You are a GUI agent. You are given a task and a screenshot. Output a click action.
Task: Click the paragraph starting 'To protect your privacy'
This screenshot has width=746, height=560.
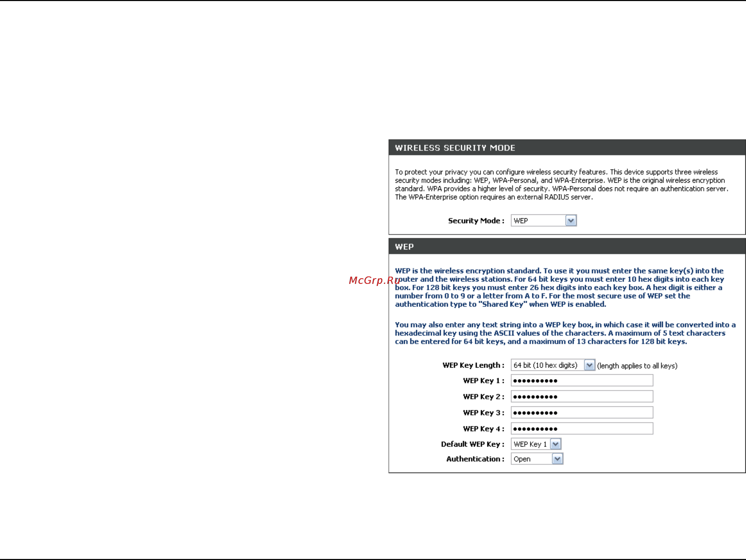coord(562,184)
